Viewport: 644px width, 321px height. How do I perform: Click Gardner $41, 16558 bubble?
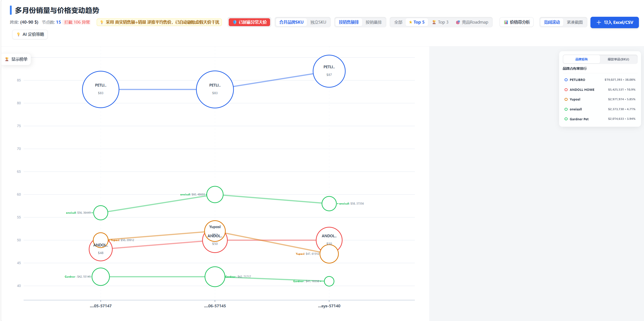pos(329,281)
